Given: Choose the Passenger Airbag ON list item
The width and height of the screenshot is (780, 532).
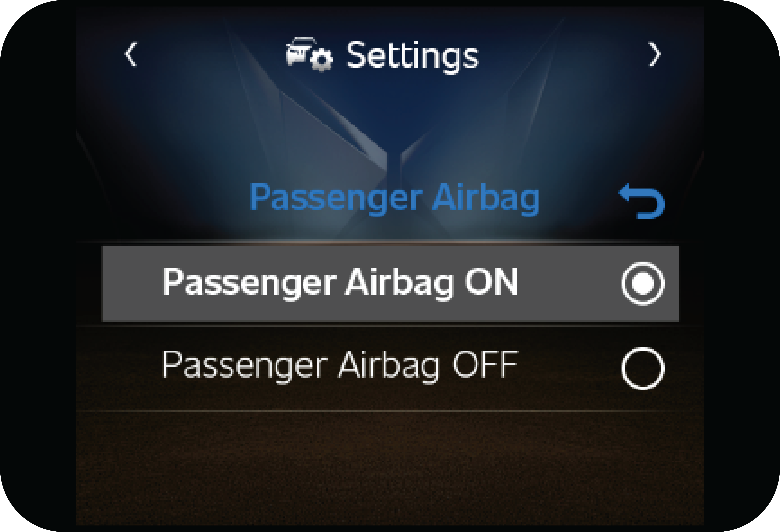Looking at the screenshot, I should click(340, 283).
